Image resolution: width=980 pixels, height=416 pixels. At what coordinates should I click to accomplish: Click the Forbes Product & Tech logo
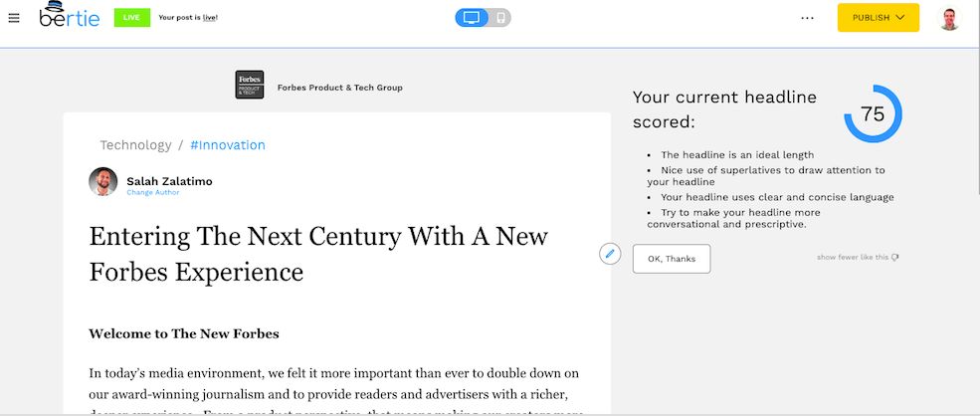[x=249, y=85]
